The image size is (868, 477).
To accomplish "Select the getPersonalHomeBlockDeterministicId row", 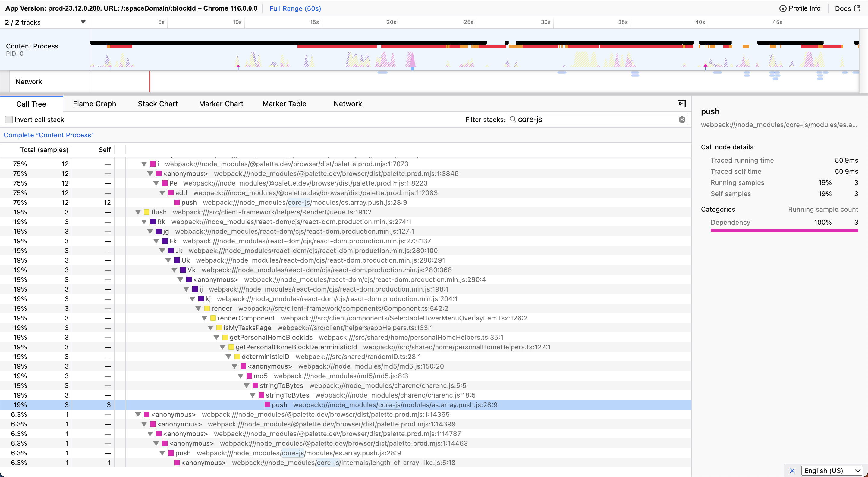I will pos(346,347).
